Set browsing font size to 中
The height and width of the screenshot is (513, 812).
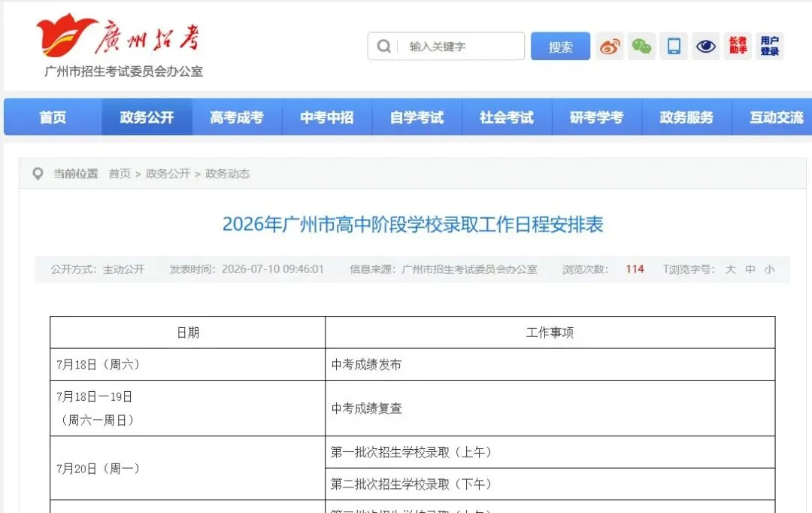coord(750,269)
